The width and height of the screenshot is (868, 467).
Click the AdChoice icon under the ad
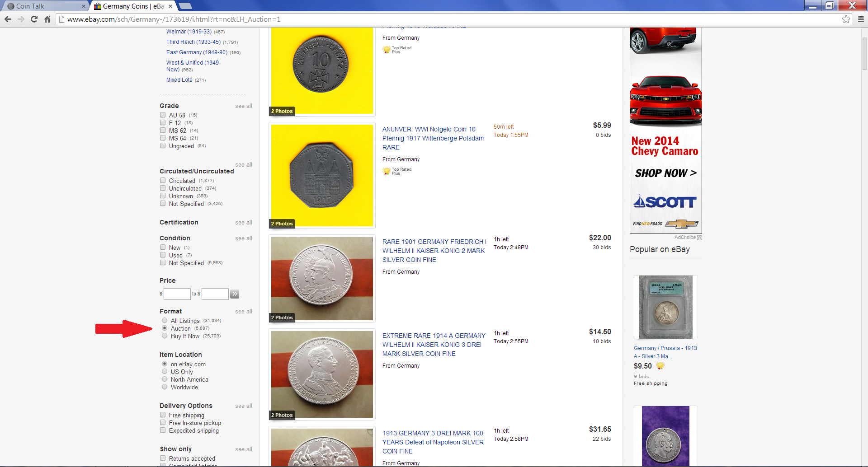coord(699,238)
